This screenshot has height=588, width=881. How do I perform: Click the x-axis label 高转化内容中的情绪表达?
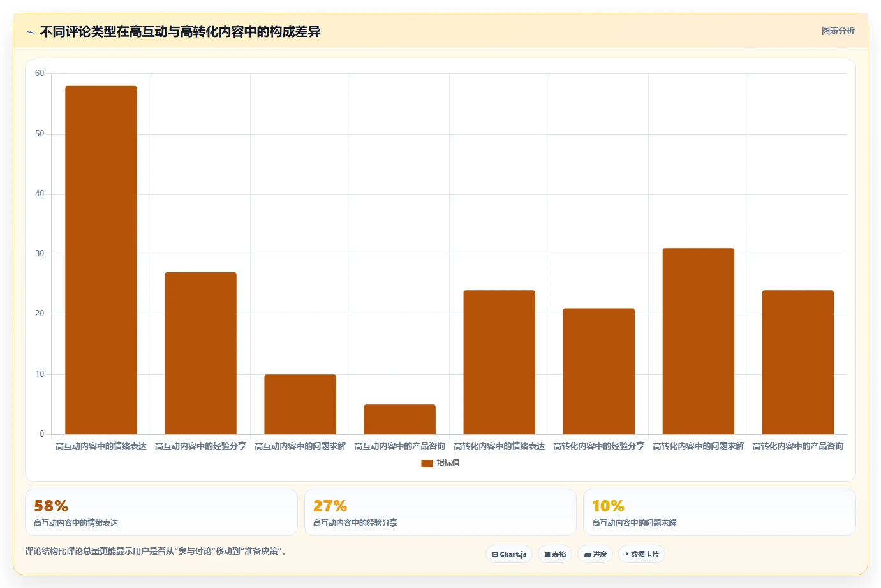(499, 446)
